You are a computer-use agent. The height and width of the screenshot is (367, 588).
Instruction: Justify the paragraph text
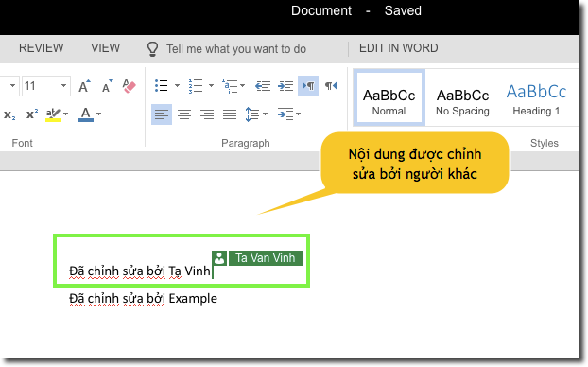coord(230,114)
